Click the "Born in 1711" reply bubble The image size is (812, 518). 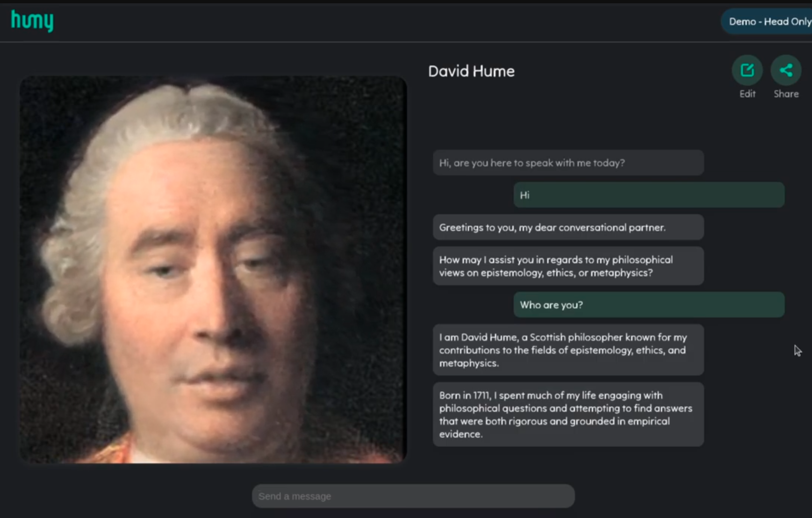pyautogui.click(x=568, y=415)
